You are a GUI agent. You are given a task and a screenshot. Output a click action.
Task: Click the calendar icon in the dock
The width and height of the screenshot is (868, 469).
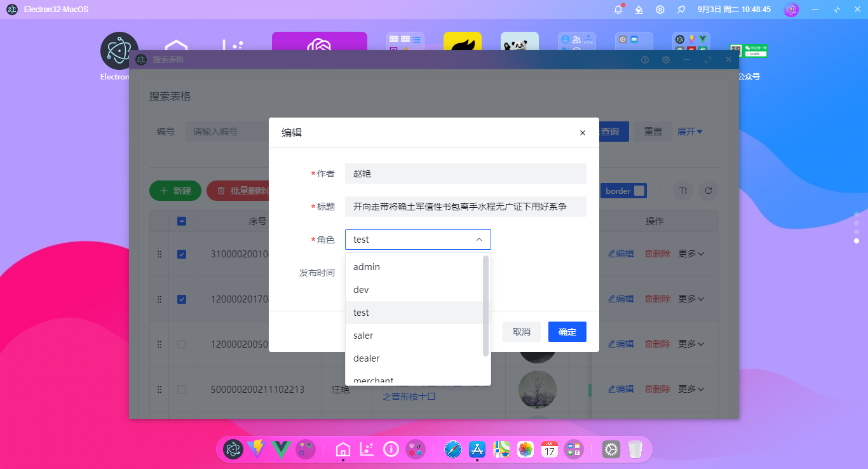[549, 449]
